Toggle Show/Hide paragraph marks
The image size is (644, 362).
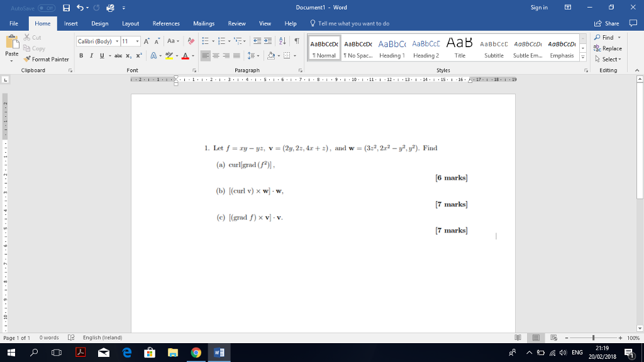(297, 41)
